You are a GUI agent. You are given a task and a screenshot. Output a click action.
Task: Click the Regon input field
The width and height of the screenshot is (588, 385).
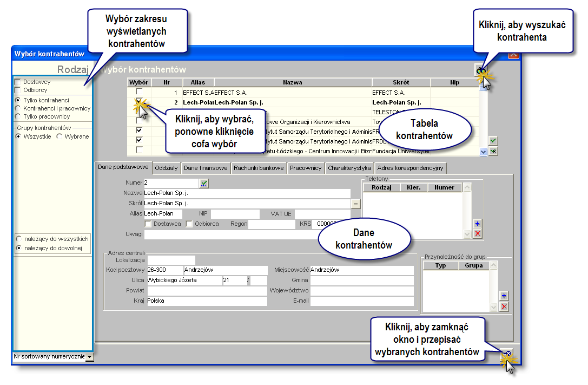point(272,224)
